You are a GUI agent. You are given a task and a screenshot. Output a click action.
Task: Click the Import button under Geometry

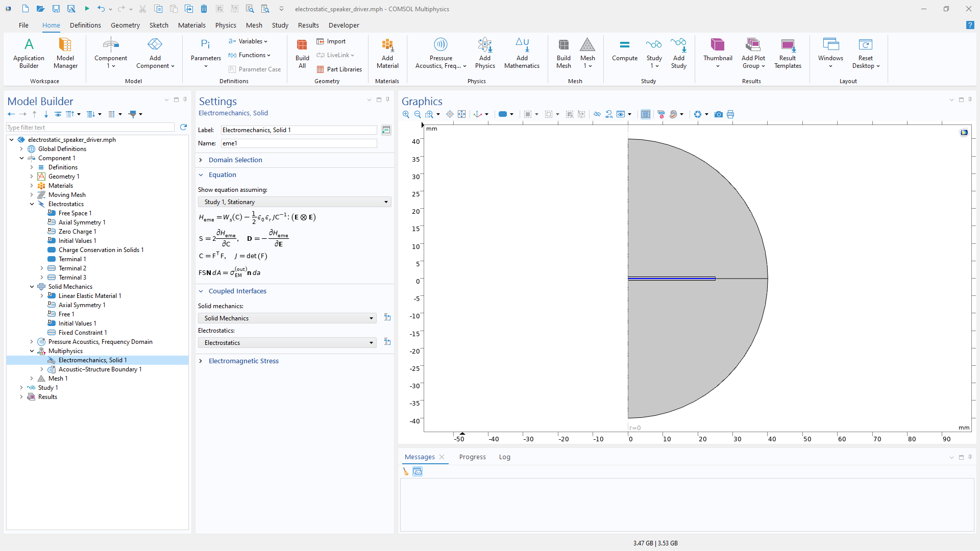331,41
